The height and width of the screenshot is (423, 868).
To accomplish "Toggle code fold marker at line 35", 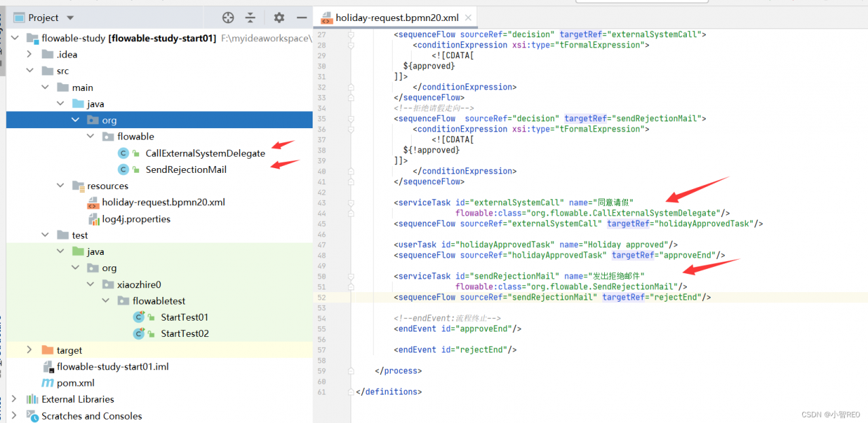I will [x=351, y=118].
